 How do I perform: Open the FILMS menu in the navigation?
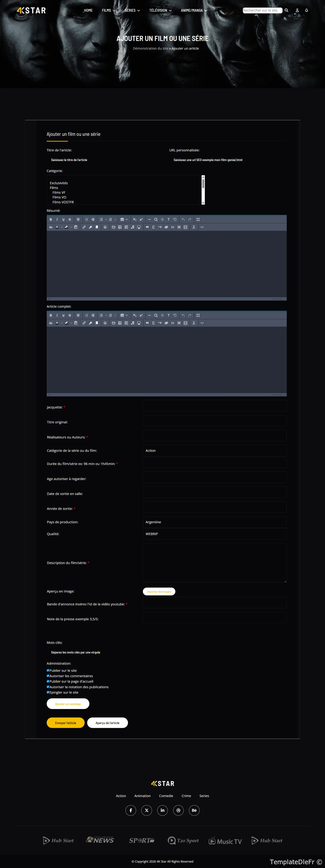(x=108, y=10)
